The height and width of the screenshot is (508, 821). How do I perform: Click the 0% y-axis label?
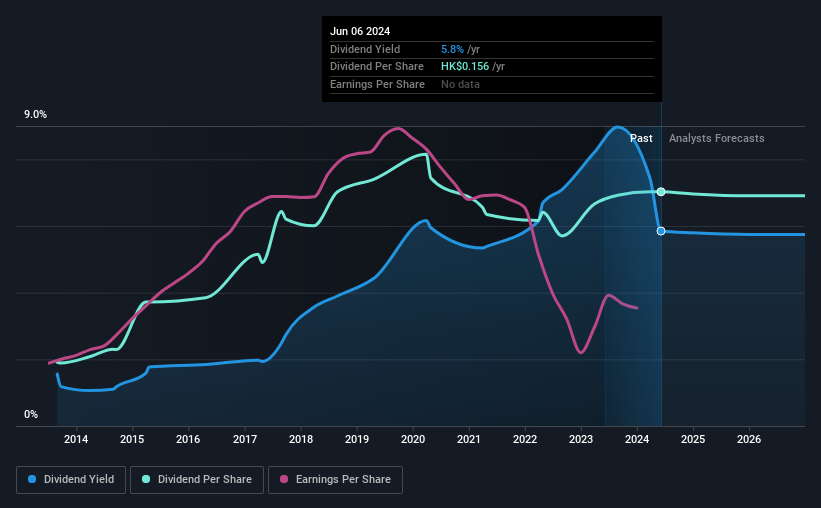coord(31,414)
